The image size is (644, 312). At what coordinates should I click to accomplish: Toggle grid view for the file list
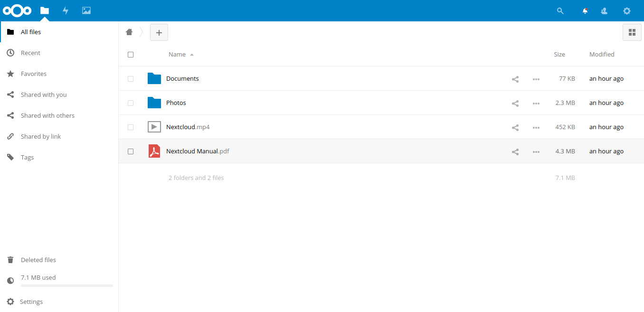[x=632, y=32]
